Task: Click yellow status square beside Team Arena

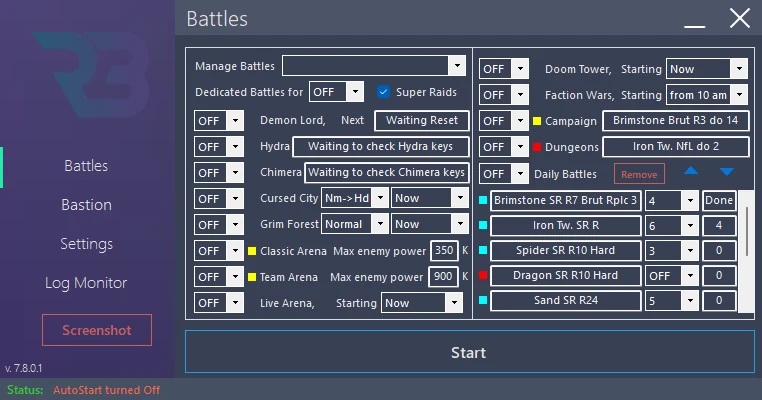Action: pyautogui.click(x=252, y=277)
